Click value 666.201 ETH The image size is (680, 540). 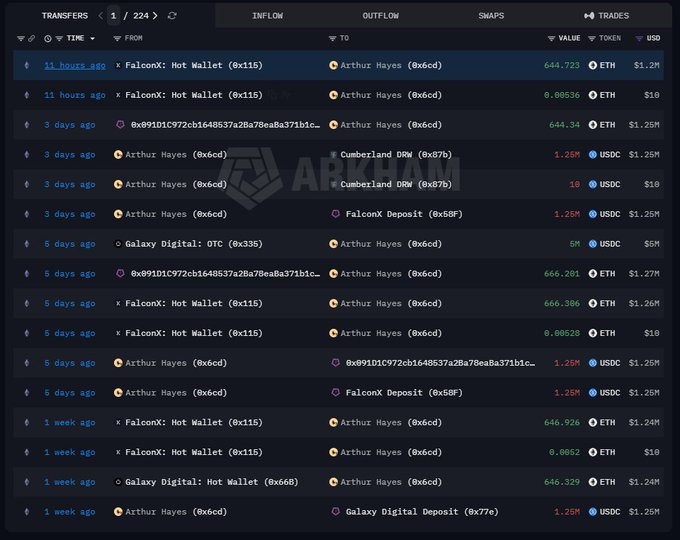tap(562, 274)
